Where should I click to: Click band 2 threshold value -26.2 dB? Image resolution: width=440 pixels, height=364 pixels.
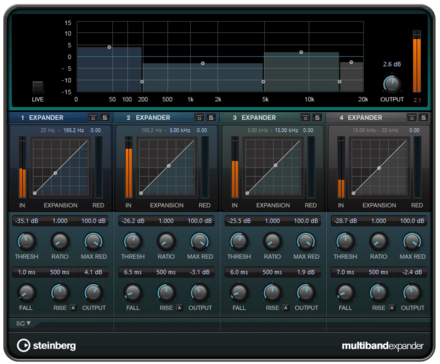133,221
